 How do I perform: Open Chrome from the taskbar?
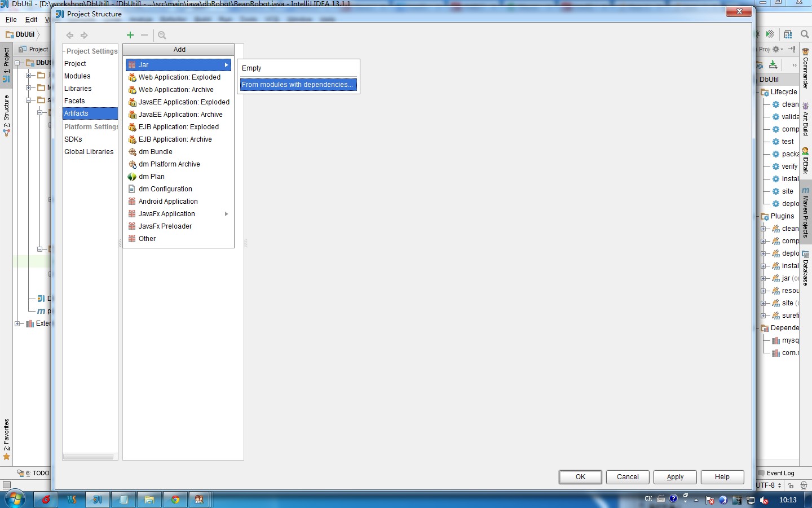click(x=175, y=500)
